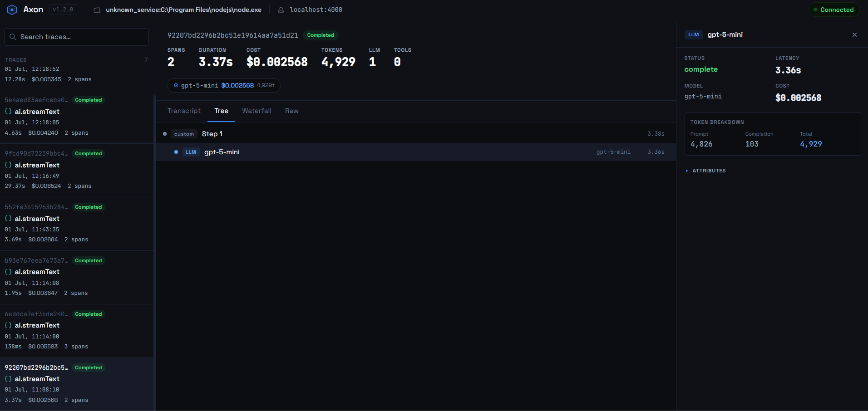Click the curly-brace icon in the b93e767e trace row
The width and height of the screenshot is (868, 411).
(x=8, y=272)
